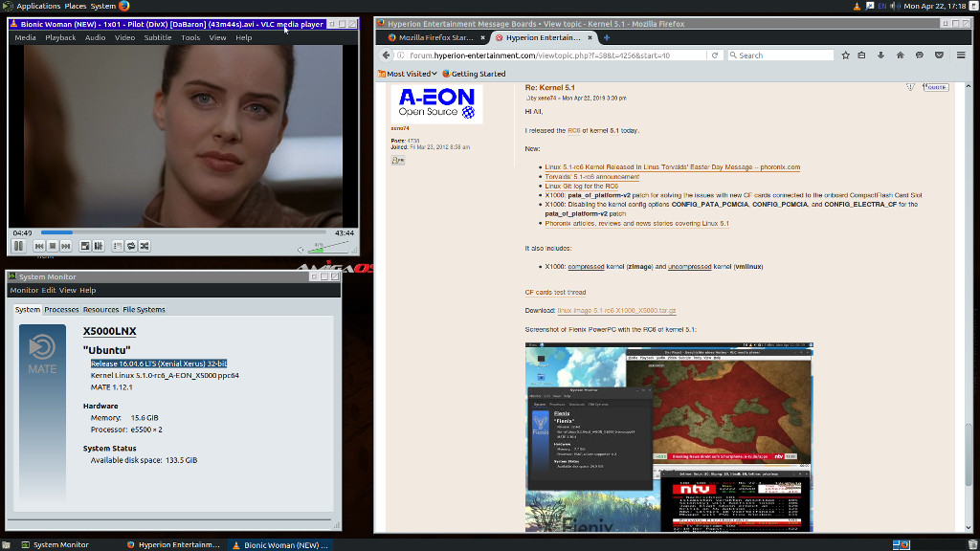
Task: Bookmark this page with the star icon
Action: pos(845,55)
